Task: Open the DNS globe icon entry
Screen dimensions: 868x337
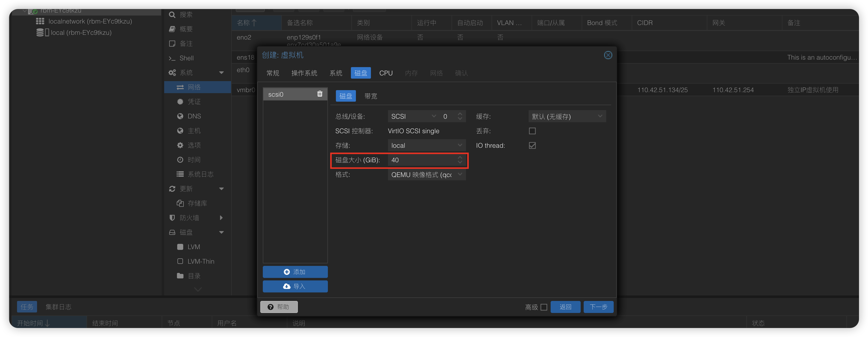Action: click(180, 116)
